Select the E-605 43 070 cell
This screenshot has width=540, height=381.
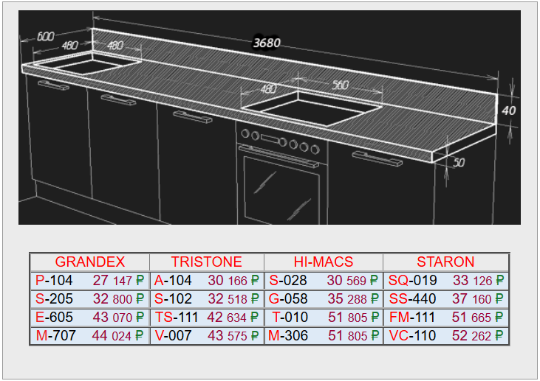point(90,317)
